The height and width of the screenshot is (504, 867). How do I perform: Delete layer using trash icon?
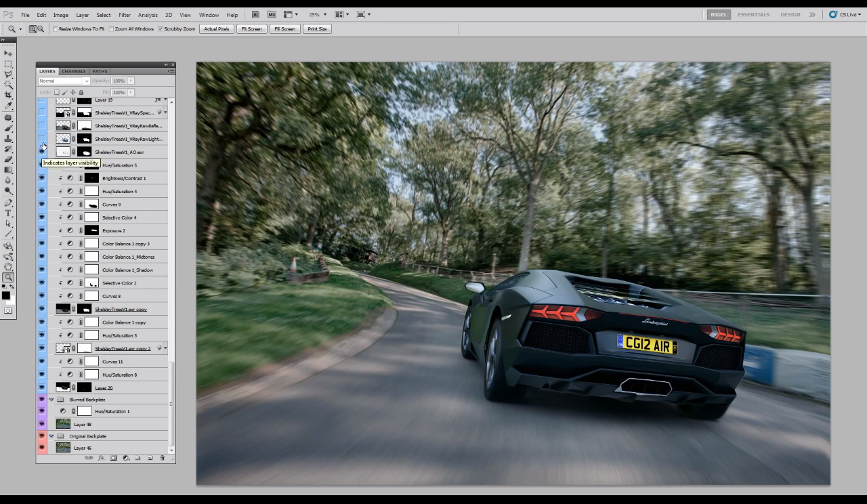pyautogui.click(x=162, y=458)
